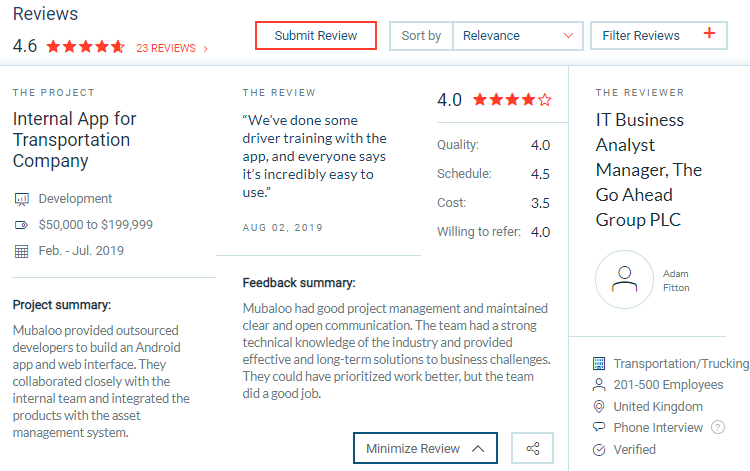750x471 pixels.
Task: Click the 4.0 review star rating
Action: pyautogui.click(x=512, y=100)
